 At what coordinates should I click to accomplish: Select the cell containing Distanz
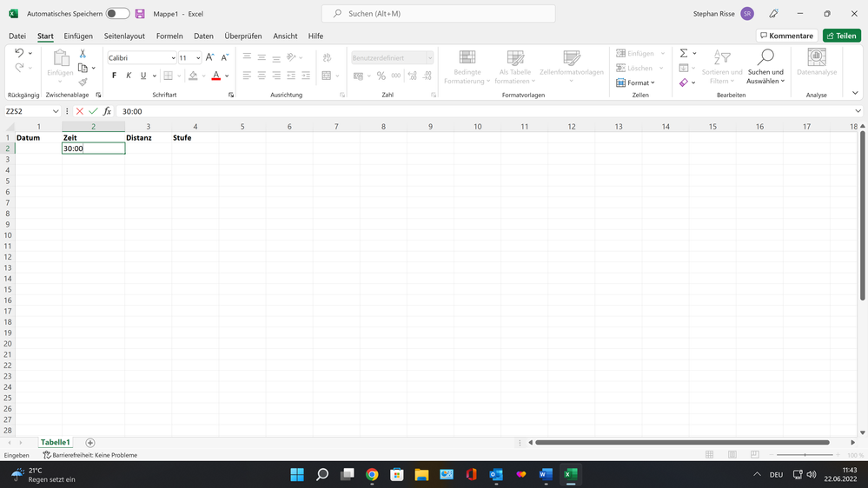[148, 138]
